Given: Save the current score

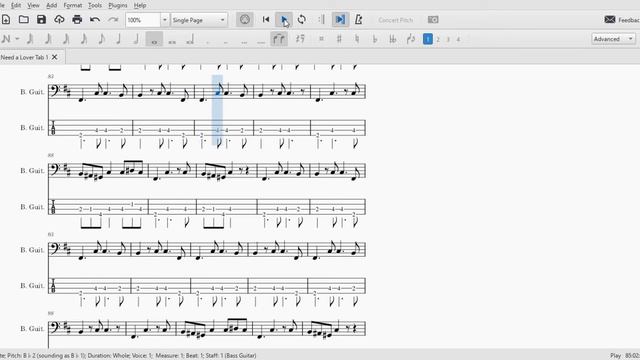Looking at the screenshot, I should (x=41, y=20).
